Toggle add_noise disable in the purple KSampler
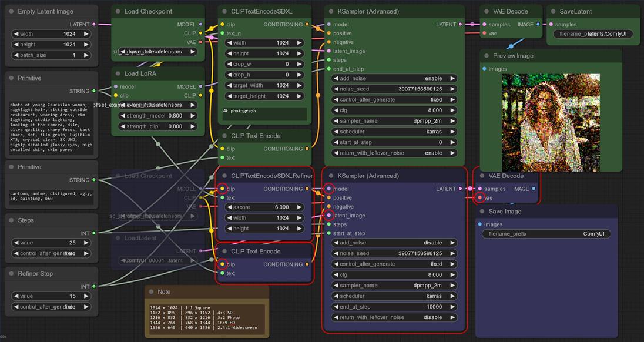Image resolution: width=644 pixels, height=342 pixels. coord(394,243)
